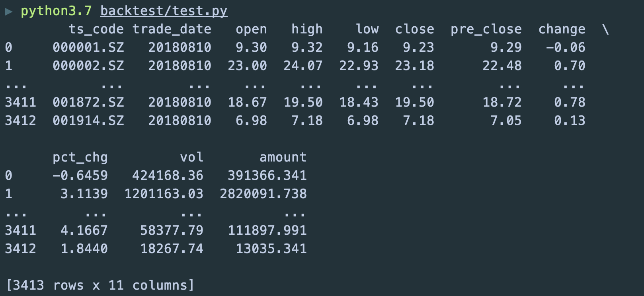644x296 pixels.
Task: Click the prompt arrow before python3.7
Action: (8, 12)
